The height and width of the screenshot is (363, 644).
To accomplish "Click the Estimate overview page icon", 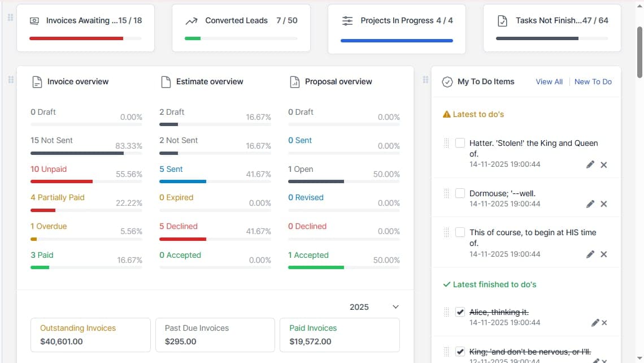I will 166,81.
